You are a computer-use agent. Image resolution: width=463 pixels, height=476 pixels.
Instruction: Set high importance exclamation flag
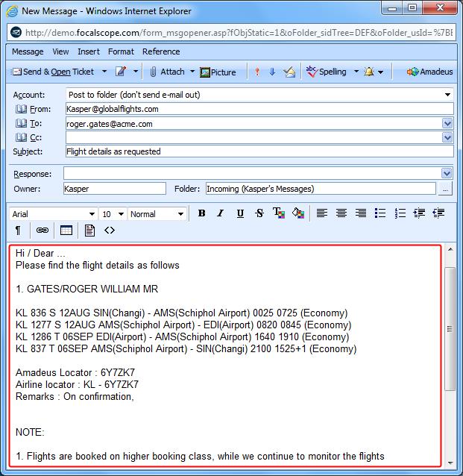coord(257,72)
